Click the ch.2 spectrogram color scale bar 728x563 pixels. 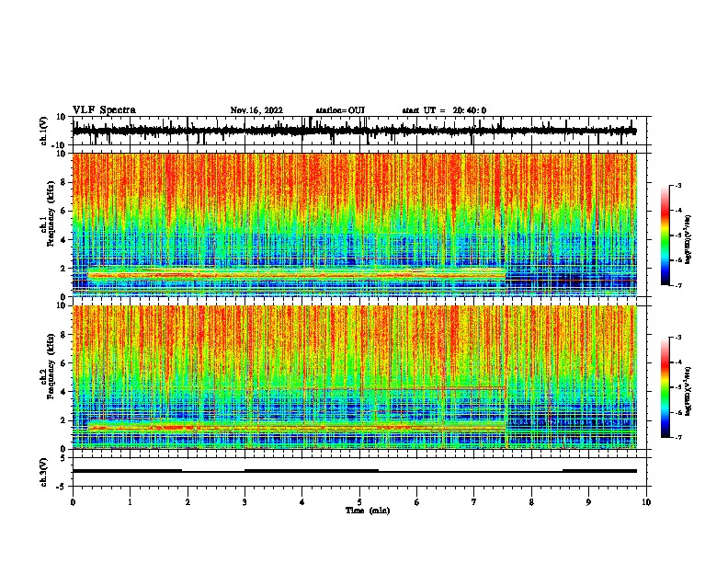tap(665, 387)
